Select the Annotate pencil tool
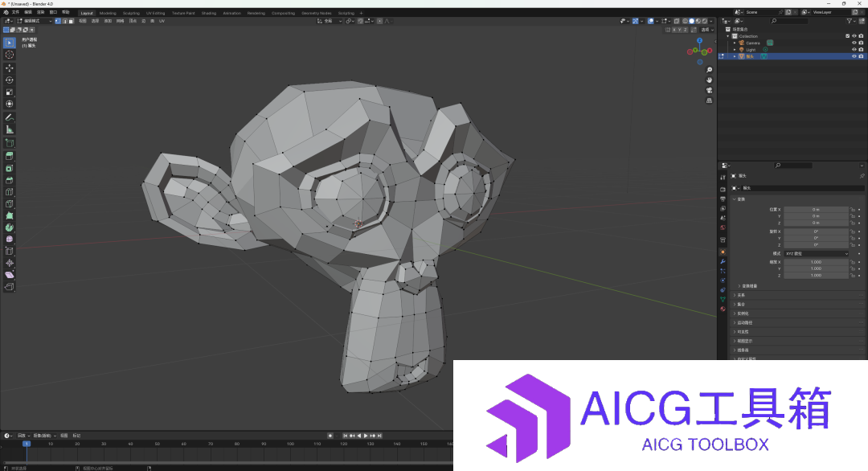The width and height of the screenshot is (868, 471). click(10, 117)
